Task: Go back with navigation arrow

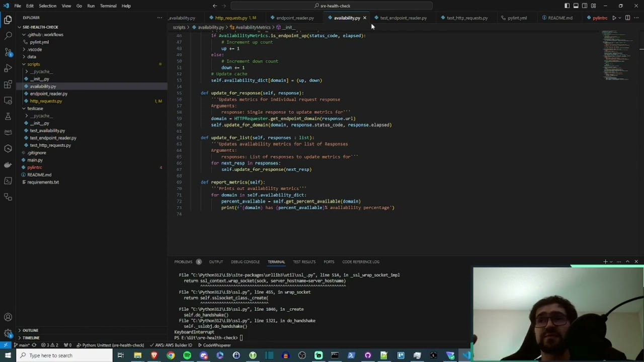Action: pos(215,6)
